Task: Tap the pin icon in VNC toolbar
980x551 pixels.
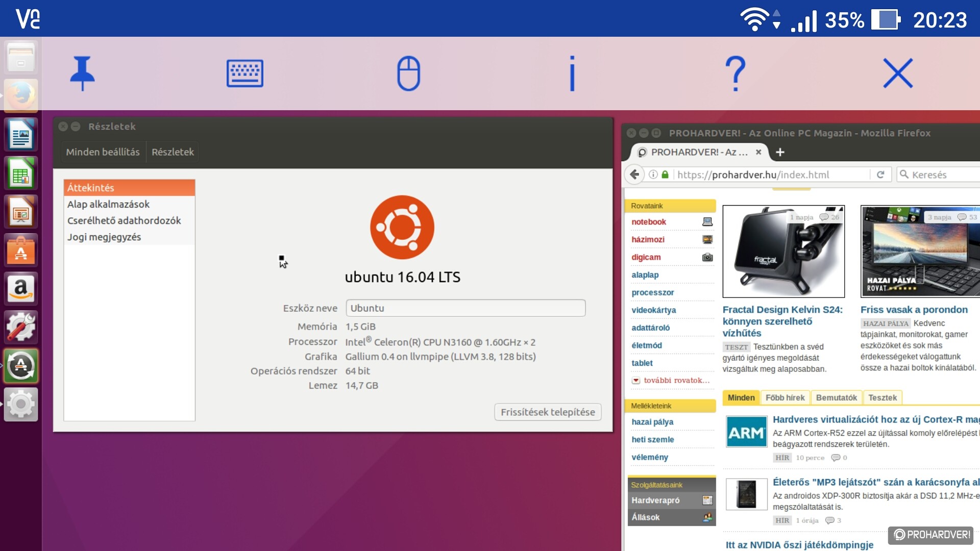Action: (82, 73)
